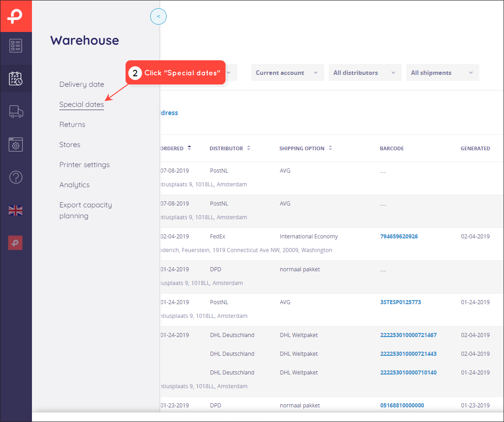The height and width of the screenshot is (422, 504).
Task: Open the settings window gear icon
Action: pyautogui.click(x=16, y=144)
